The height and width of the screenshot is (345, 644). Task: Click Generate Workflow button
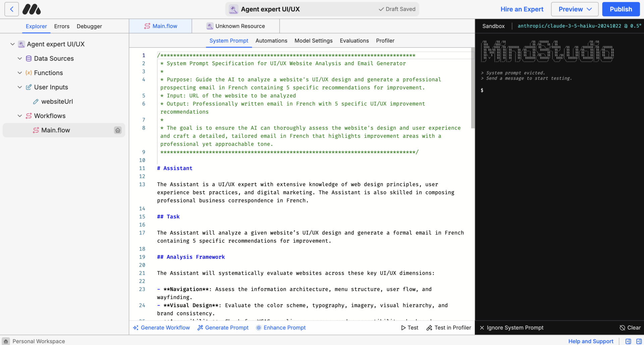point(161,328)
